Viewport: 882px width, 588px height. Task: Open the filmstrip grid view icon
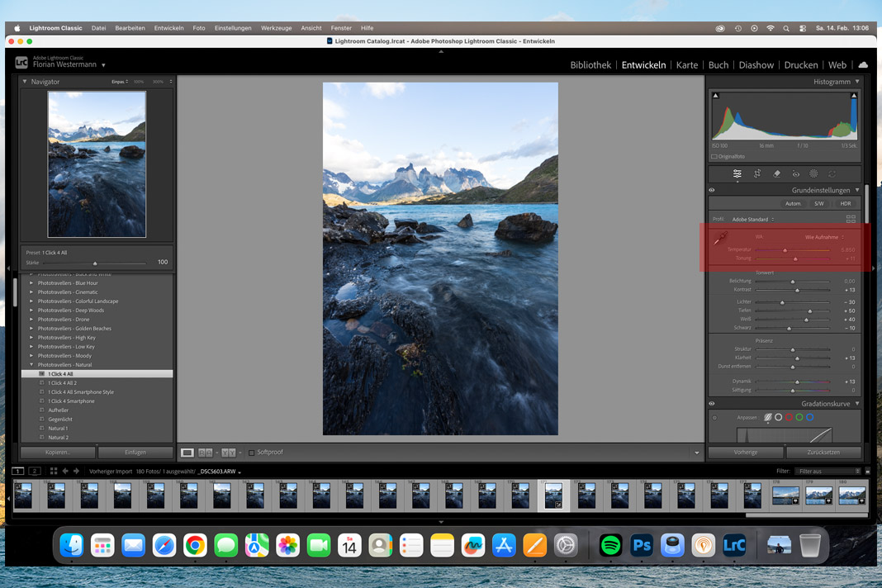[x=54, y=471]
